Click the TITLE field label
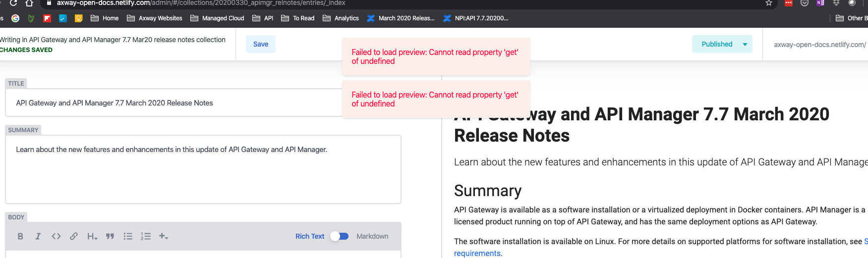868x258 pixels. (16, 84)
